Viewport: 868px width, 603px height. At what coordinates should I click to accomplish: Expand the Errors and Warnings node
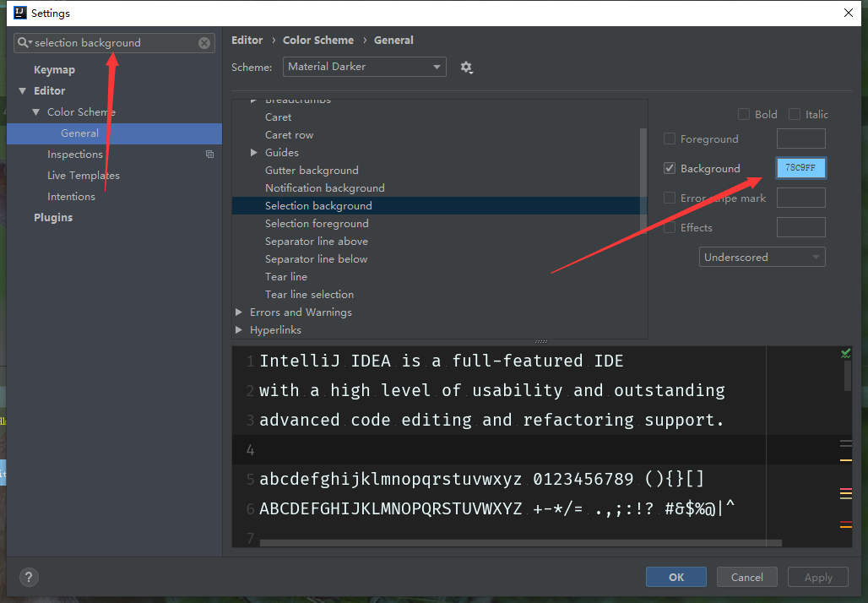point(239,312)
